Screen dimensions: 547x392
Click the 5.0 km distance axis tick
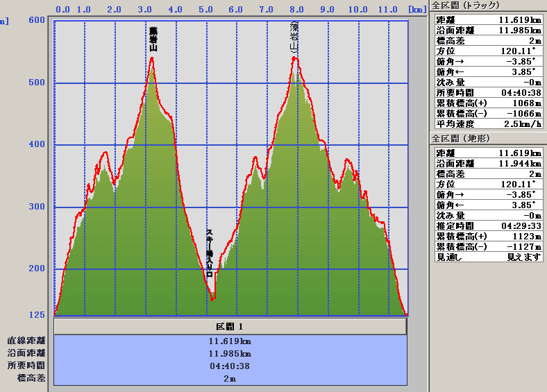[x=205, y=10]
